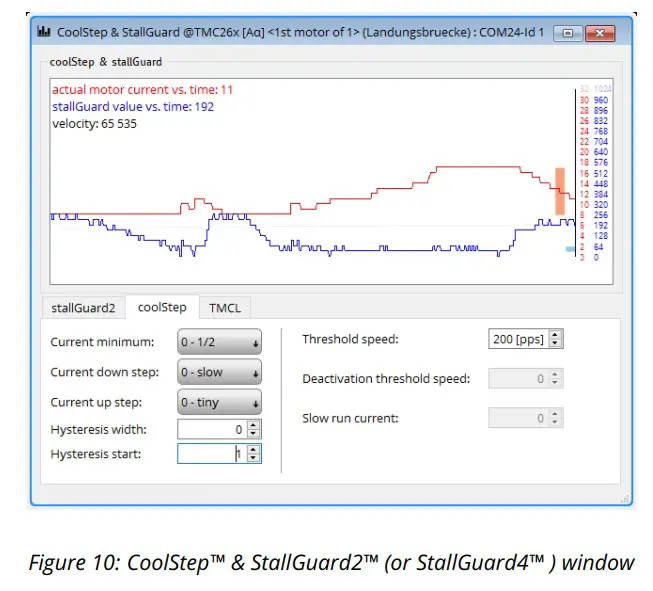Expand the Current down step dropdown
Screen dimensions: 653x591
coord(219,372)
